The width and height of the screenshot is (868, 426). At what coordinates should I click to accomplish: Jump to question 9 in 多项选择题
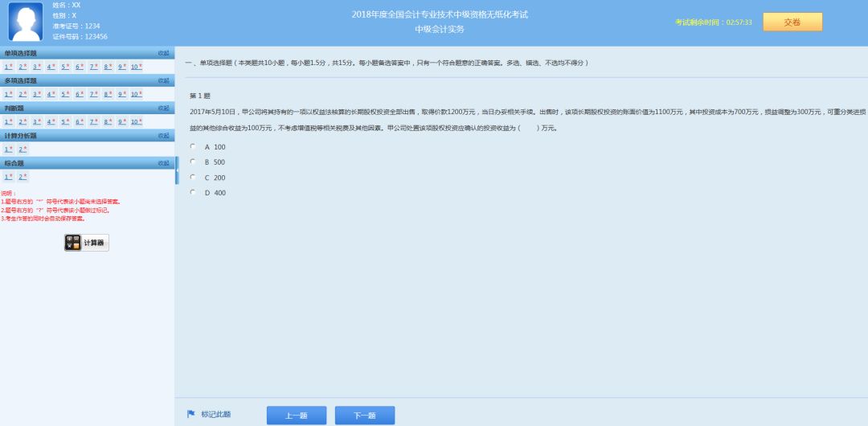pyautogui.click(x=122, y=94)
